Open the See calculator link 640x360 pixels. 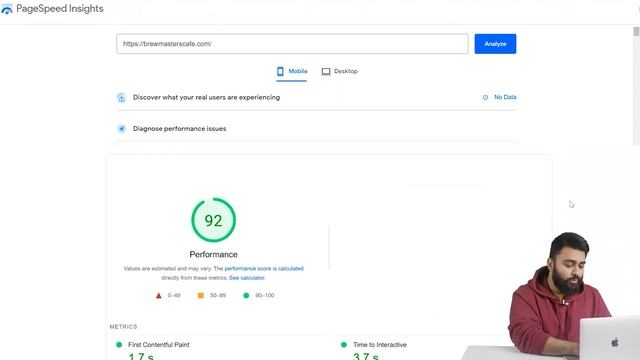pos(247,278)
